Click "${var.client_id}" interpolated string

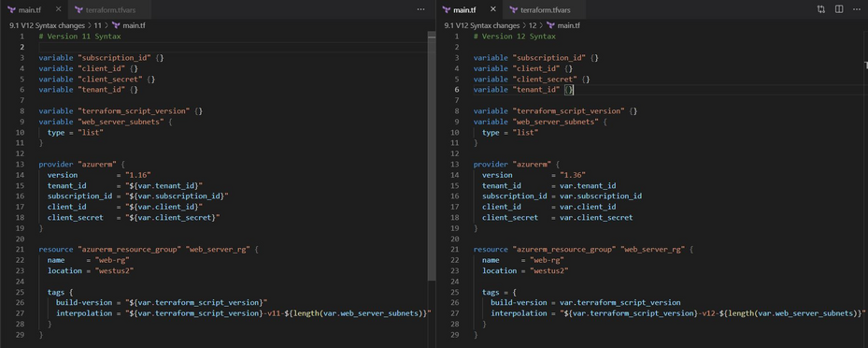click(164, 207)
